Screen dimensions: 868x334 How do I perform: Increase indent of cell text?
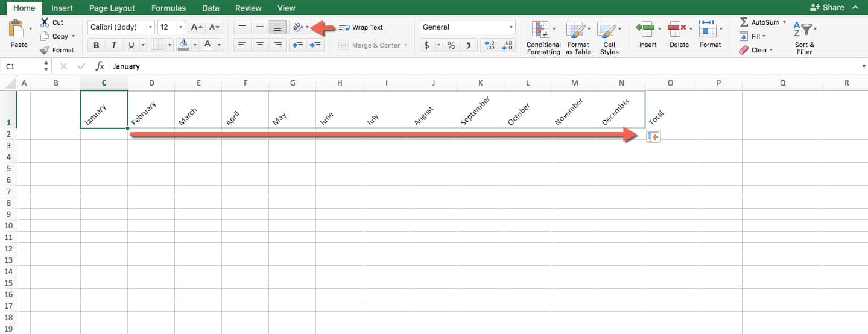click(315, 45)
